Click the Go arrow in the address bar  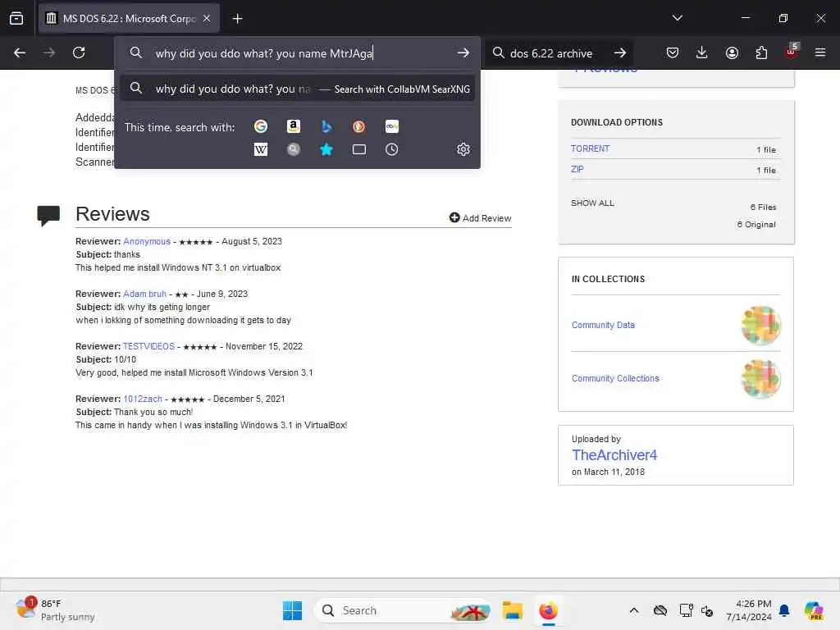463,52
